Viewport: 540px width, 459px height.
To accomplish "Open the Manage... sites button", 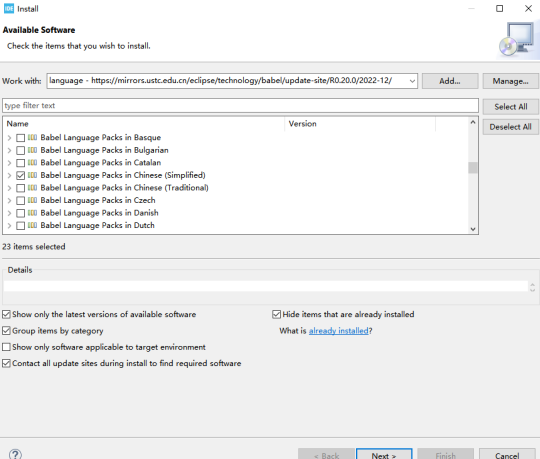I will click(x=510, y=81).
